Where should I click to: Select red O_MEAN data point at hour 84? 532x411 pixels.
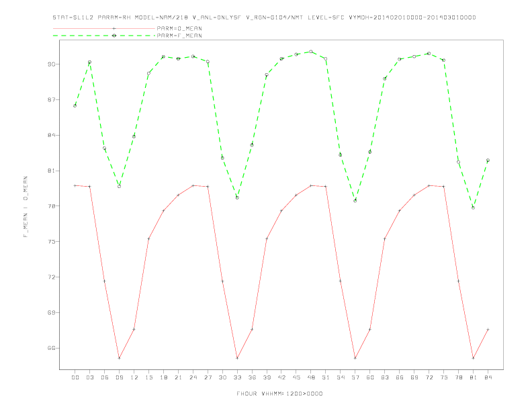(x=488, y=329)
